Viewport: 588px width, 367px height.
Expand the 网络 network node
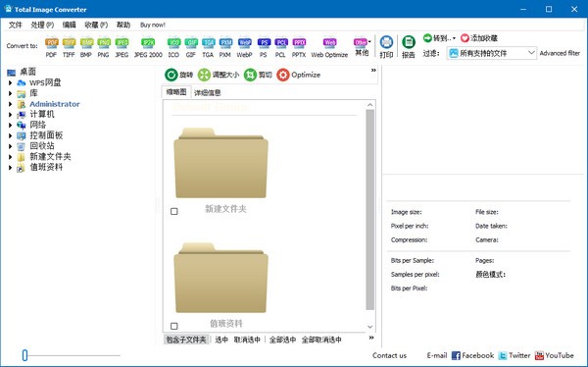pos(11,125)
